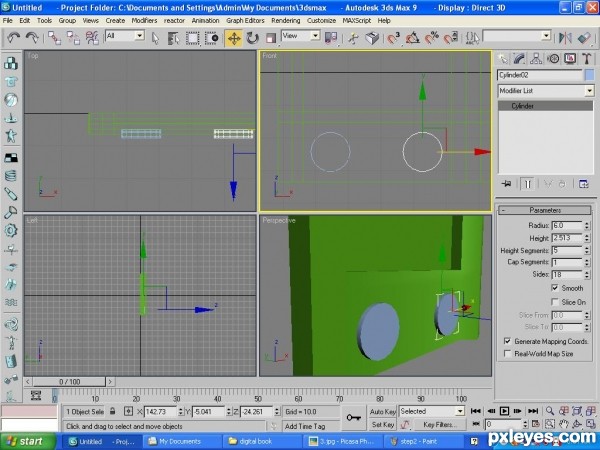Open the named selection sets dropdown
The width and height of the screenshot is (600, 450).
click(x=546, y=36)
